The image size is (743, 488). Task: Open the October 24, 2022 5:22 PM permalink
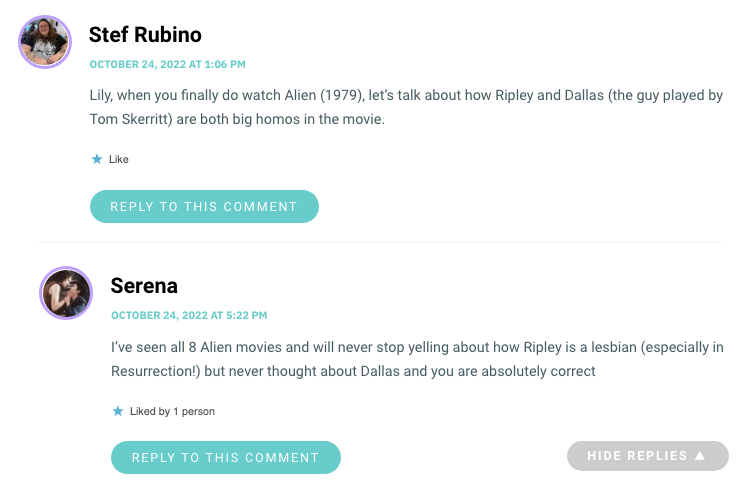(x=189, y=316)
